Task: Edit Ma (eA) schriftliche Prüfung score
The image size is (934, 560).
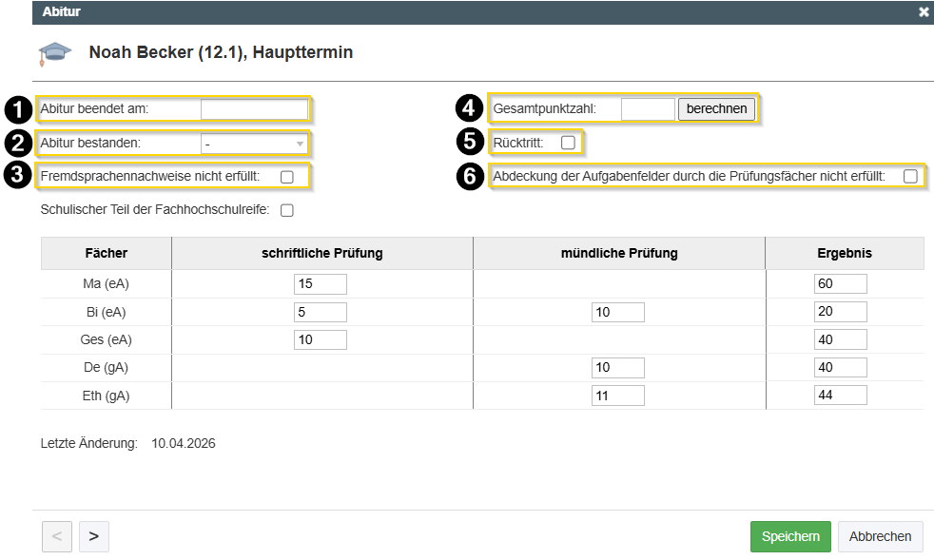Action: click(x=321, y=284)
